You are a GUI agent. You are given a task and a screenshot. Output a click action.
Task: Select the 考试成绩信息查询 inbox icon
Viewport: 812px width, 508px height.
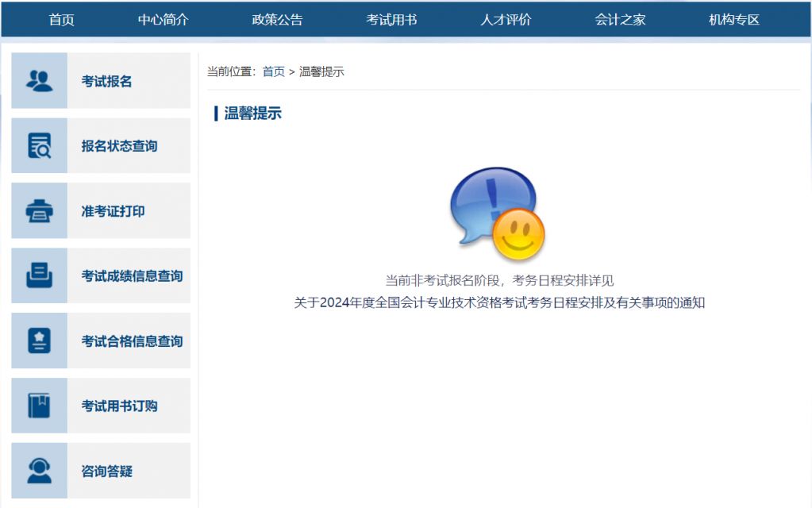click(x=38, y=275)
